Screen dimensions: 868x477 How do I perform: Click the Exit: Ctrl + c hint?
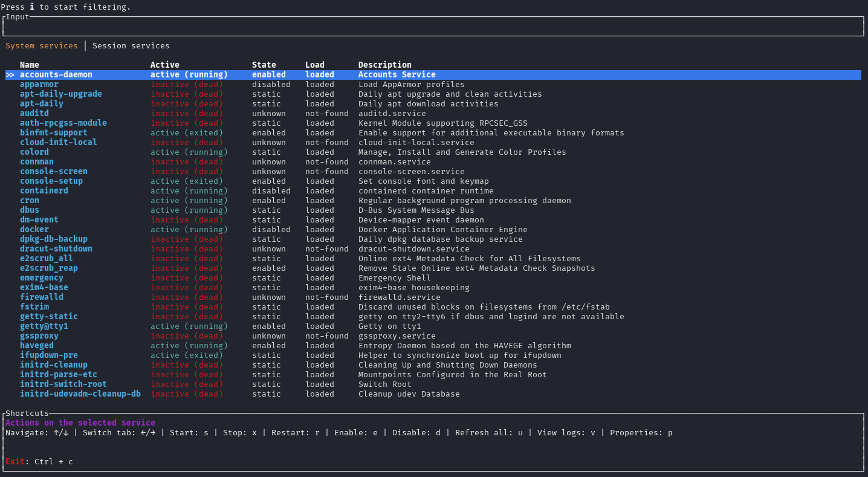click(38, 461)
